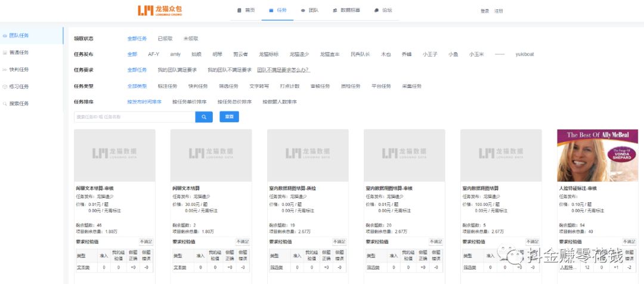Open the 论坛 tab
This screenshot has width=644, height=284.
[383, 10]
